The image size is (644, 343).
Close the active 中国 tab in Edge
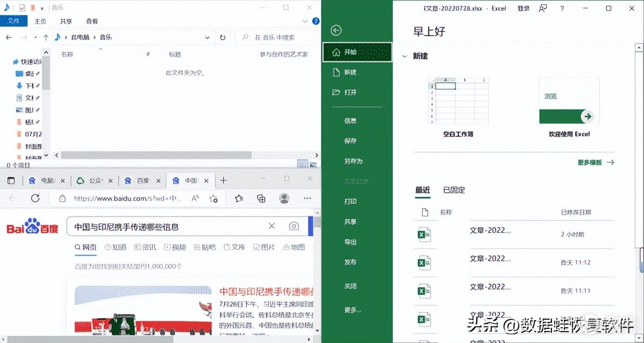tap(207, 181)
